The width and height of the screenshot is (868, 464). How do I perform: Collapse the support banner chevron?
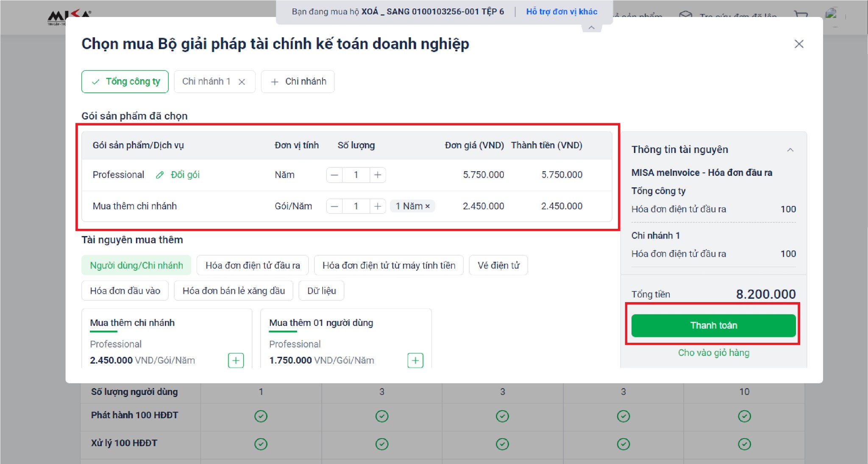click(x=591, y=28)
